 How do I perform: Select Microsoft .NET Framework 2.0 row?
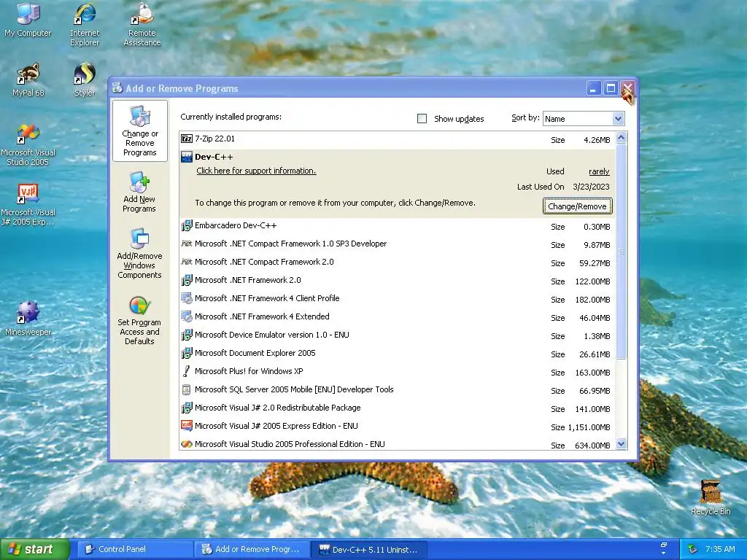tap(398, 281)
